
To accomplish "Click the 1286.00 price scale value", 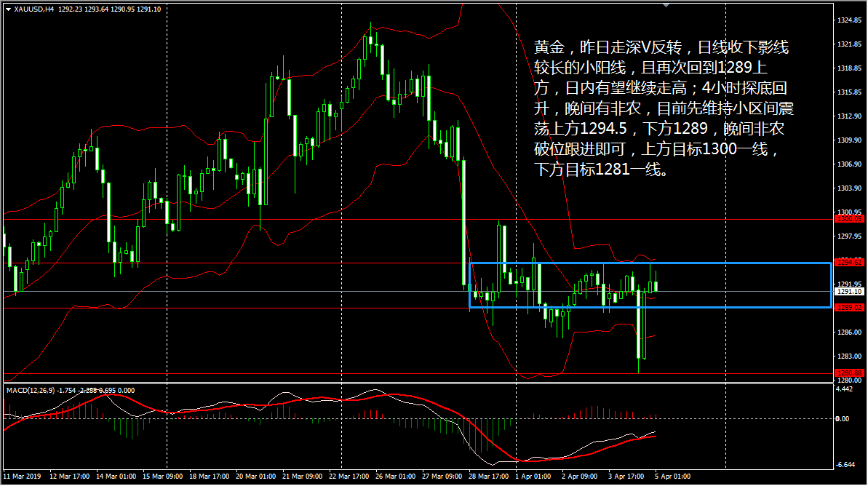I will click(850, 332).
